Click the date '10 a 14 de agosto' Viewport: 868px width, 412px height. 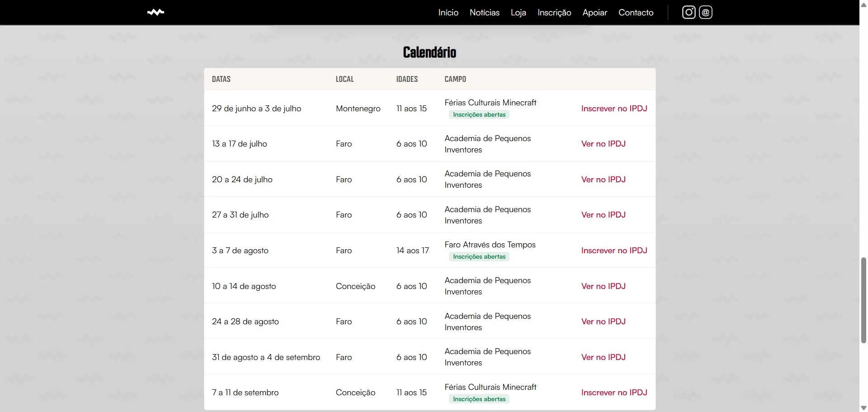[x=244, y=286]
